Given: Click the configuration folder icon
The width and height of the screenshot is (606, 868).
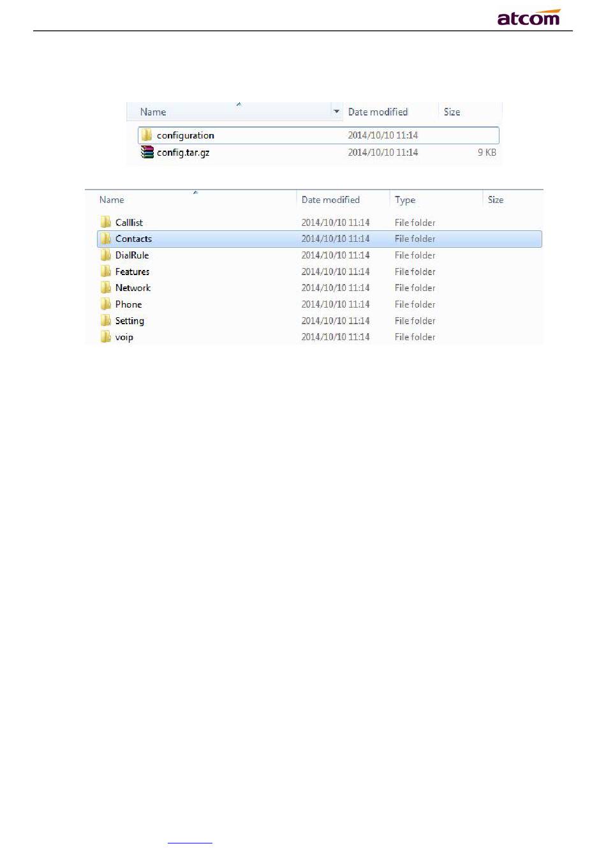Looking at the screenshot, I should coord(147,135).
